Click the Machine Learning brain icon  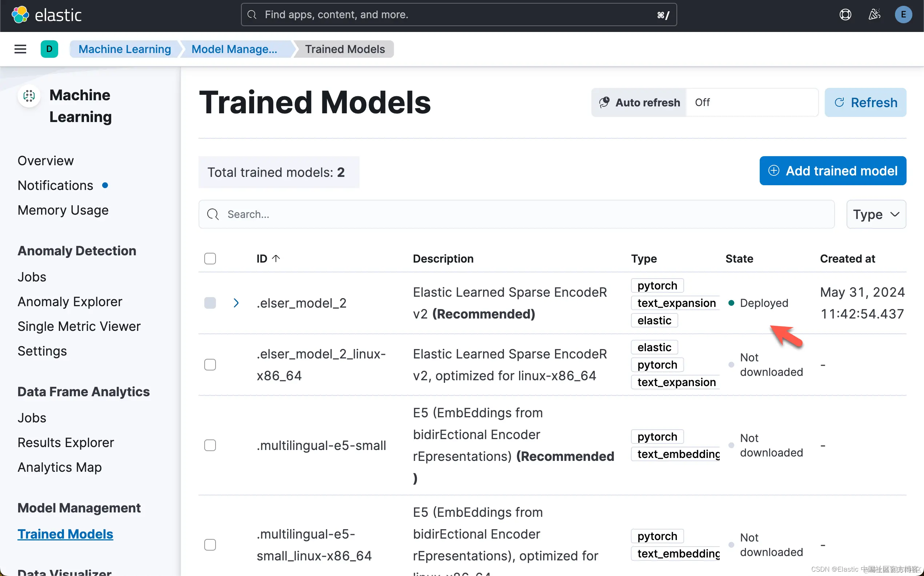pos(29,96)
